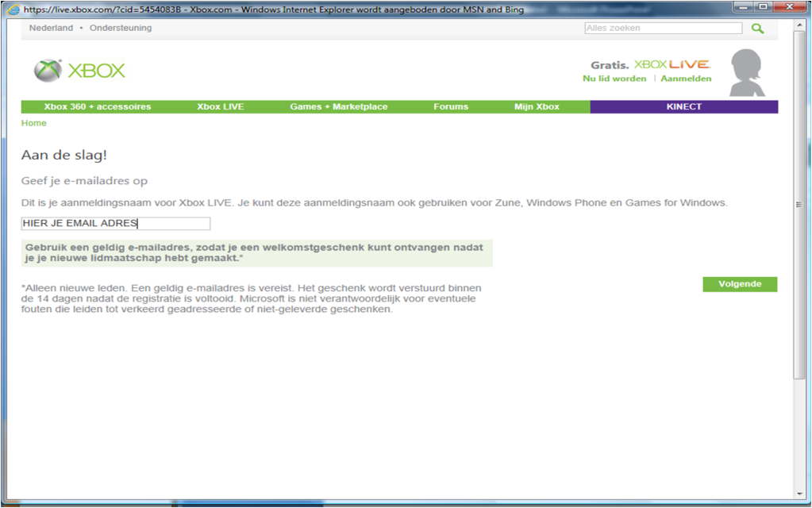Maximize the Internet Explorer window
Image resolution: width=812 pixels, height=508 pixels.
click(762, 6)
